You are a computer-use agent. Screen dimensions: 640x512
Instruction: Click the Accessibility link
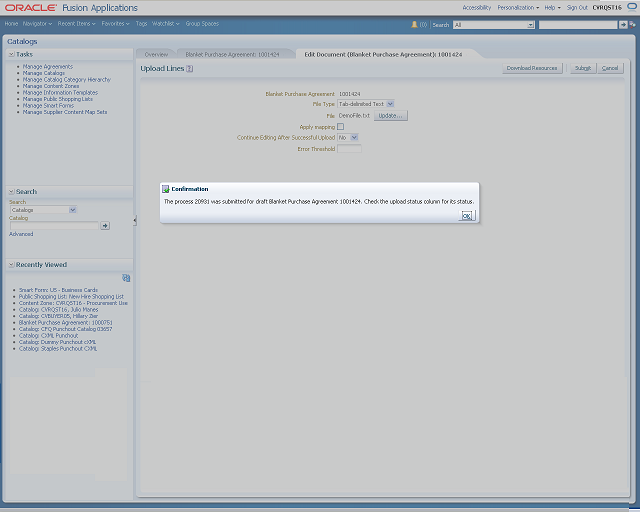476,7
